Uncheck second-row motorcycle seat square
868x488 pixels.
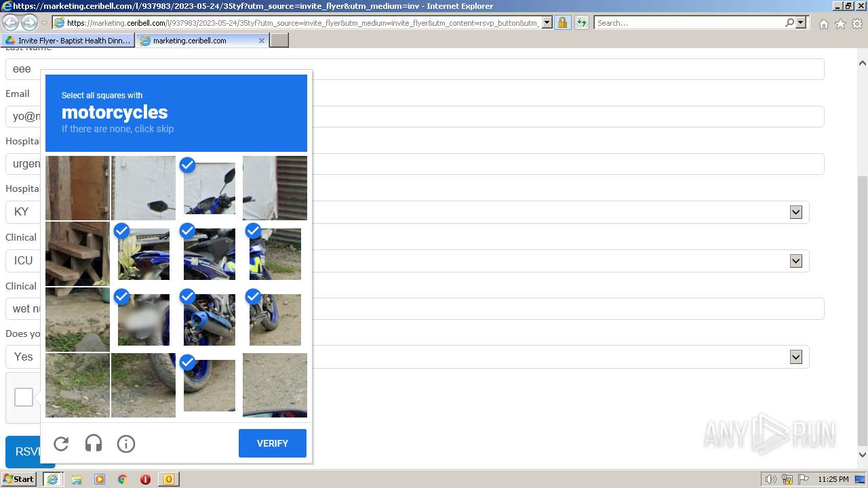pyautogui.click(x=209, y=253)
